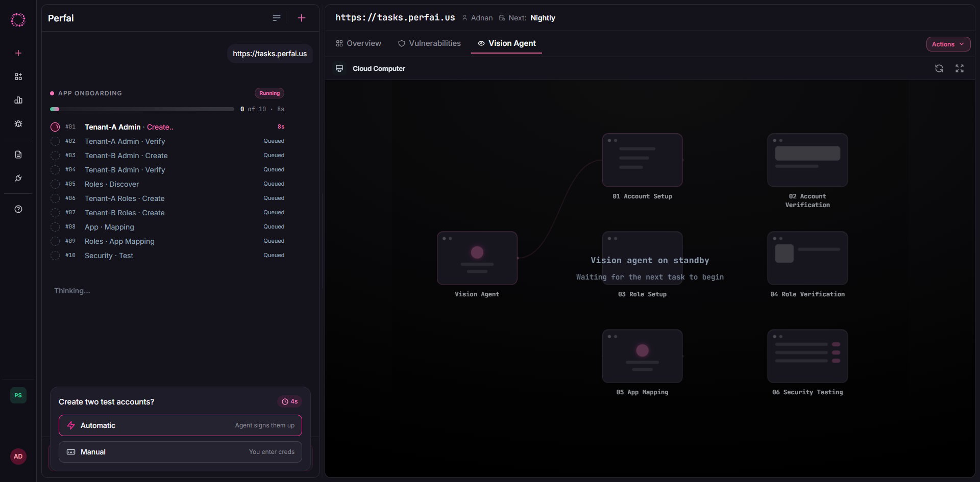
Task: Click the list filter icon beside Perfai
Action: tap(277, 18)
